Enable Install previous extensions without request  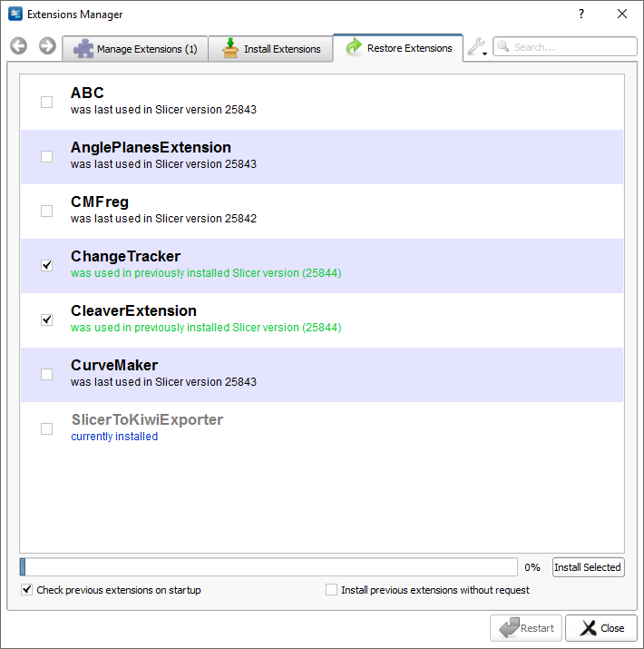pos(331,590)
